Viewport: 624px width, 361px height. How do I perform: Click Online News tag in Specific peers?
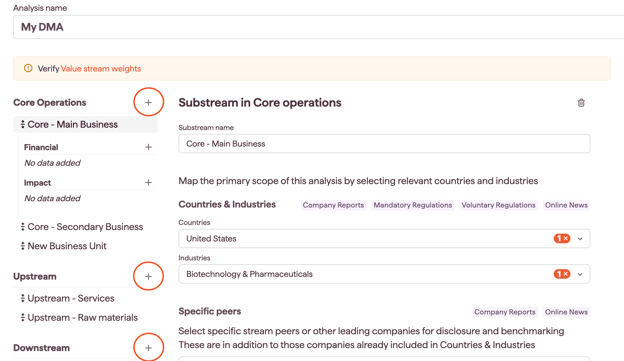[566, 312]
